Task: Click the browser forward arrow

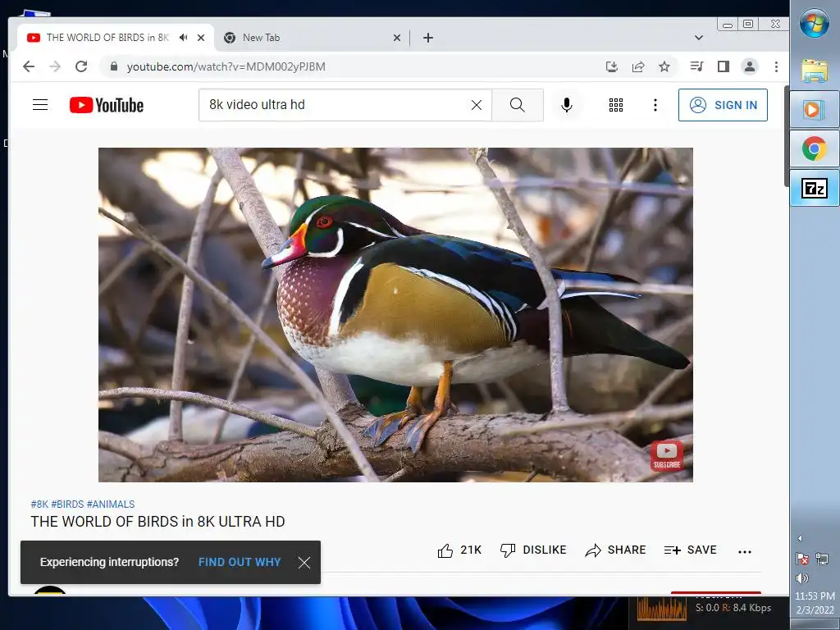Action: pos(55,66)
